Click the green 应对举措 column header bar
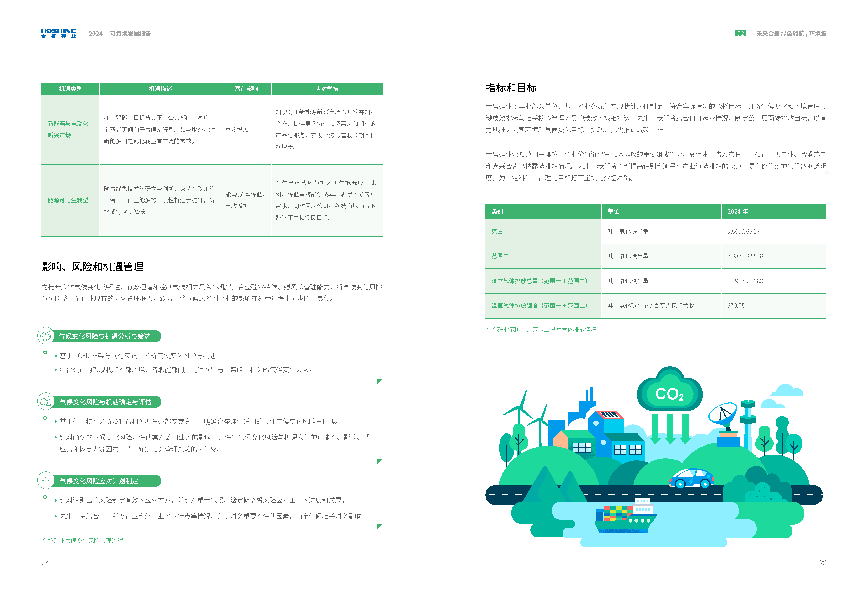This screenshot has width=868, height=589. 327,88
